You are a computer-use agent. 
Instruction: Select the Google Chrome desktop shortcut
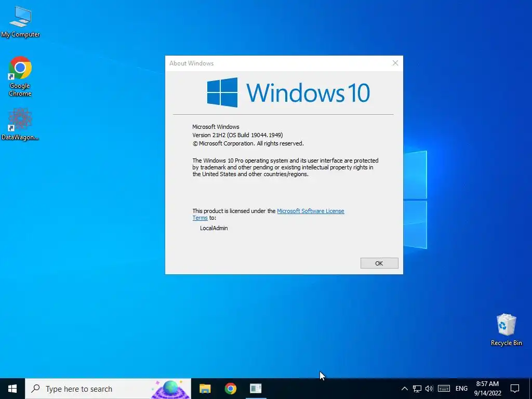pyautogui.click(x=20, y=76)
